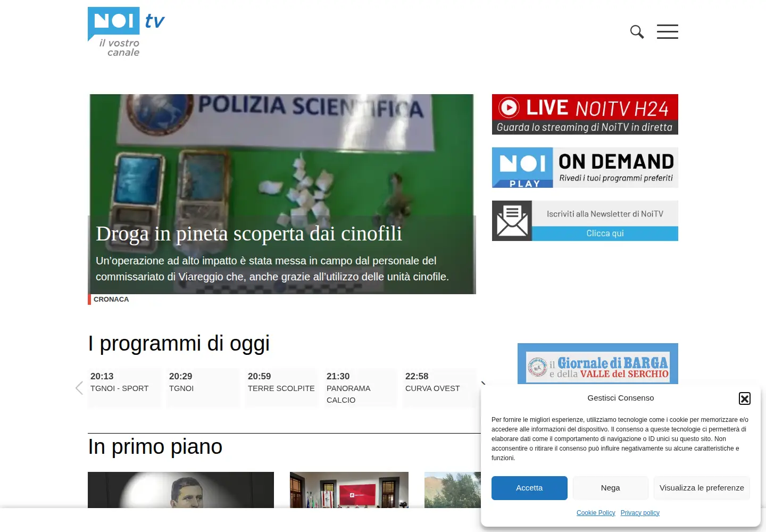
Task: Open Giornale di BARGA banner
Action: (598, 364)
